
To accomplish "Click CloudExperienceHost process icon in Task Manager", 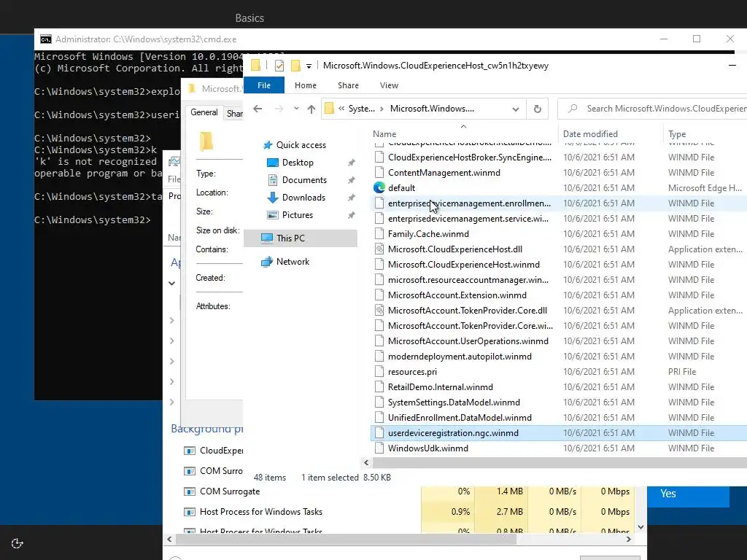I will [190, 451].
